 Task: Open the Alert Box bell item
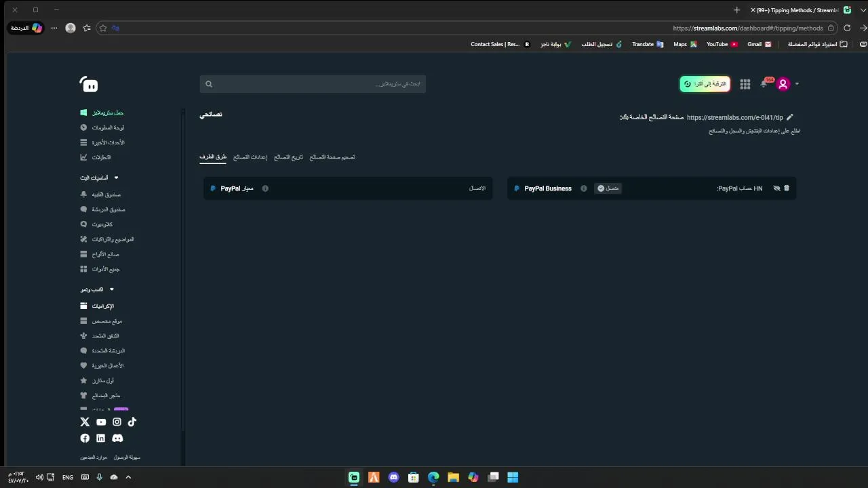[100, 195]
